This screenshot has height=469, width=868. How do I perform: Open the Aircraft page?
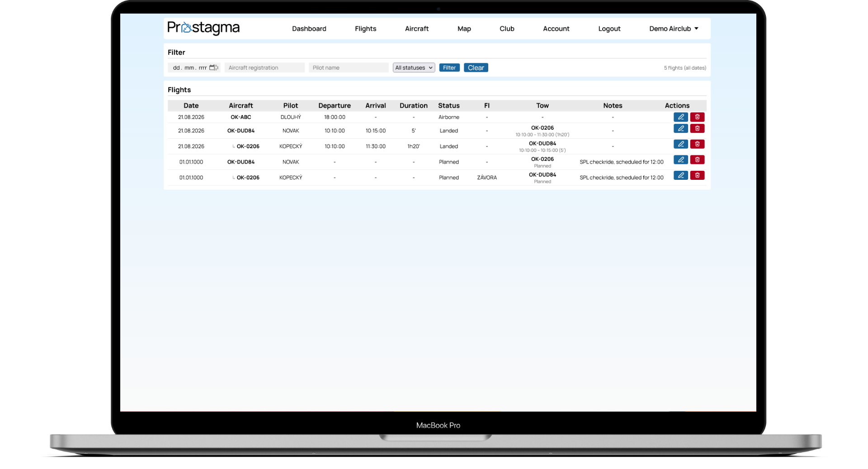point(416,28)
